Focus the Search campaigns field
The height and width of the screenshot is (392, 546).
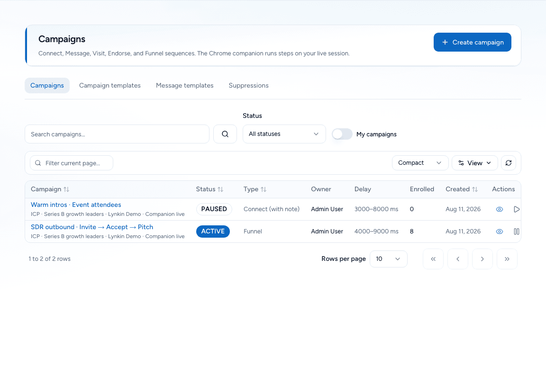[x=117, y=134]
